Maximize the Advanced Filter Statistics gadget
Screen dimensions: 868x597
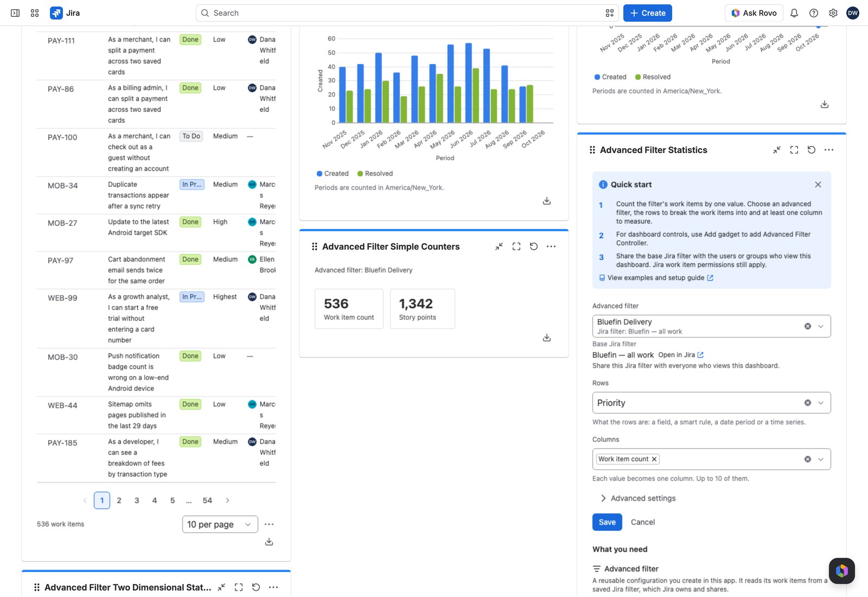tap(794, 150)
